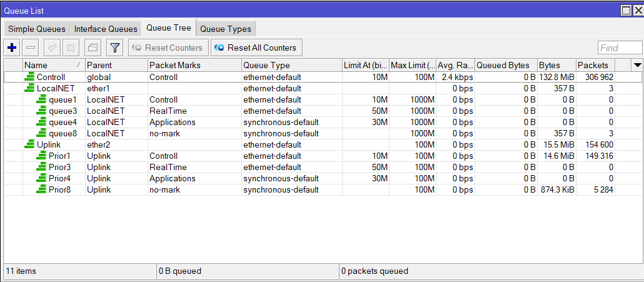Click the Comment note icon
The image size is (644, 282).
coord(92,48)
